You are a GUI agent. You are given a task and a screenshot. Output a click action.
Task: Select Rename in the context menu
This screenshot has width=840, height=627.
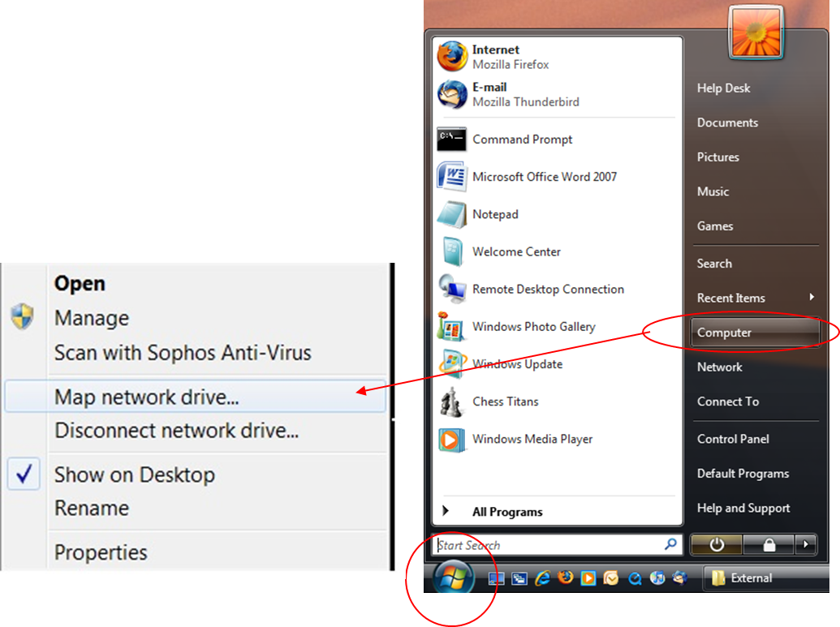pyautogui.click(x=92, y=508)
